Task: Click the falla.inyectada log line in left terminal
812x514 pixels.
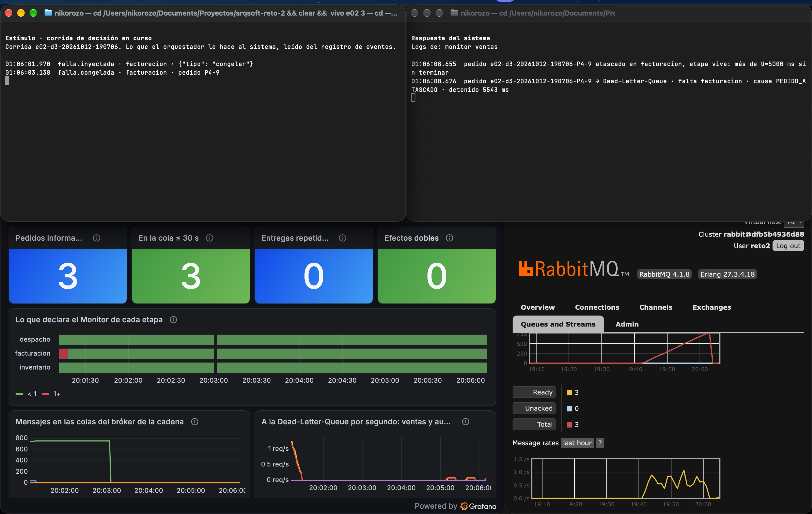Action: (129, 64)
